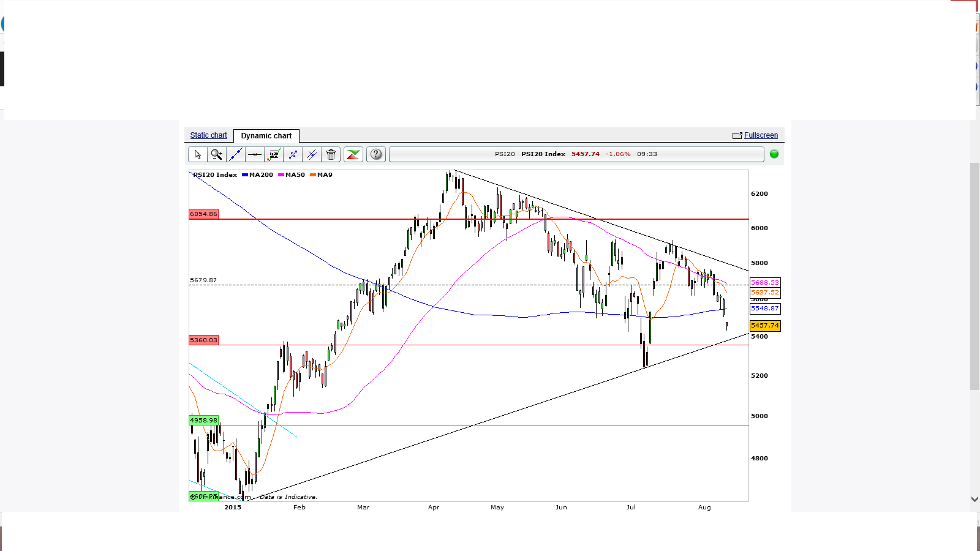Click the Fullscreen popout icon
The image size is (980, 551).
[x=737, y=136]
